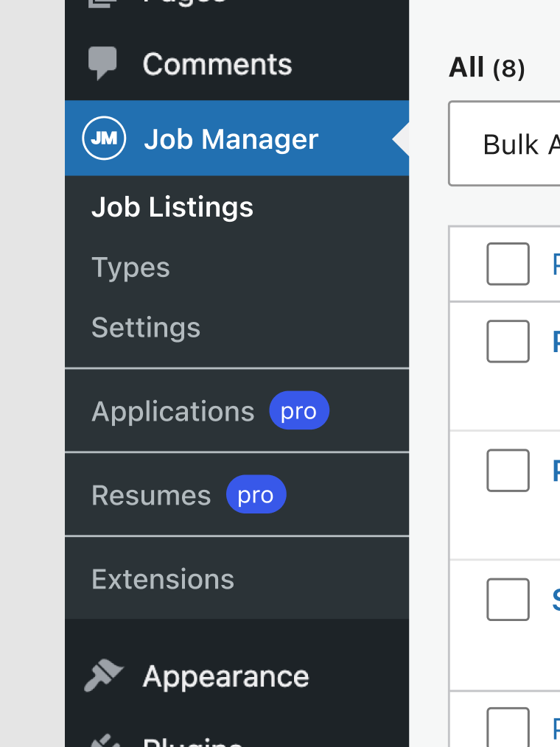Open Settings under Job Manager

(146, 327)
